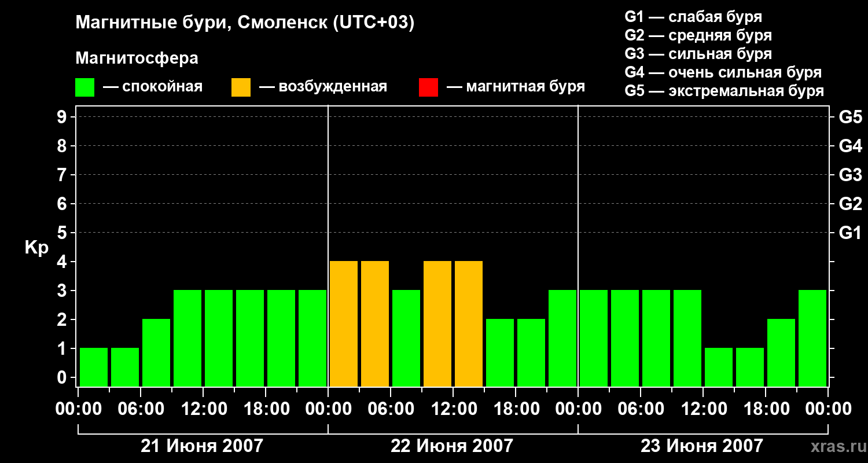
Task: Click the first green bar of 21 June, 00:00–03:00
Action: [x=94, y=367]
